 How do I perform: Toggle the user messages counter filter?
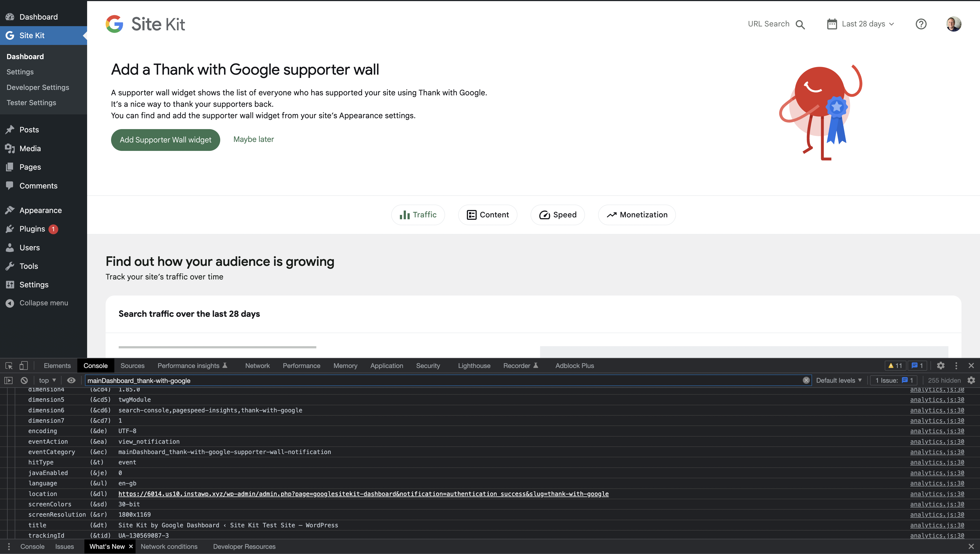918,366
